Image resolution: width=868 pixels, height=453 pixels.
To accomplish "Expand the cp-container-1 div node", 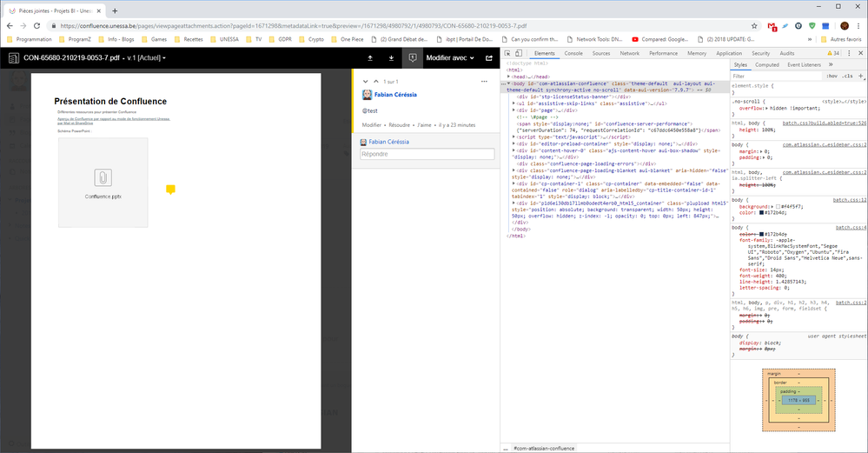I will tap(514, 183).
